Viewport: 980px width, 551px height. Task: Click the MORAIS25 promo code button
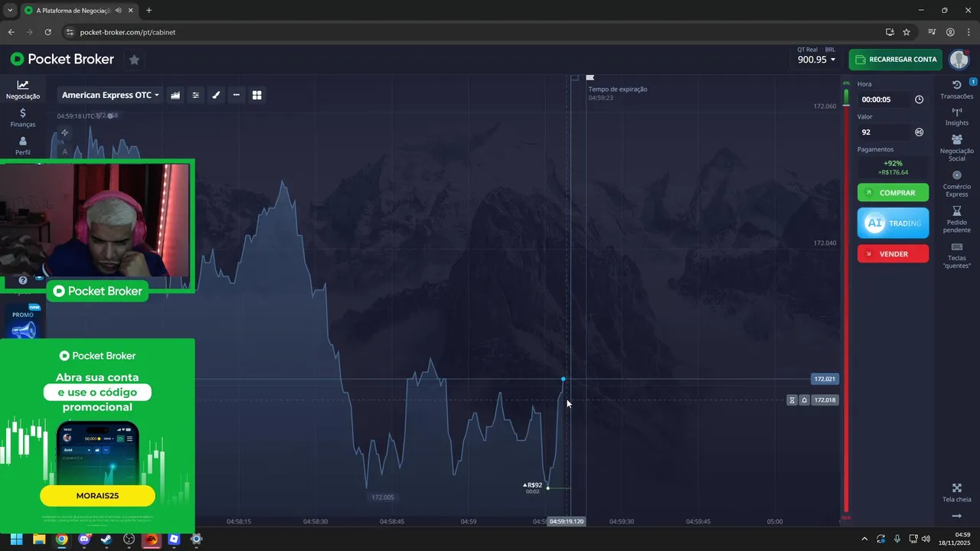[97, 495]
